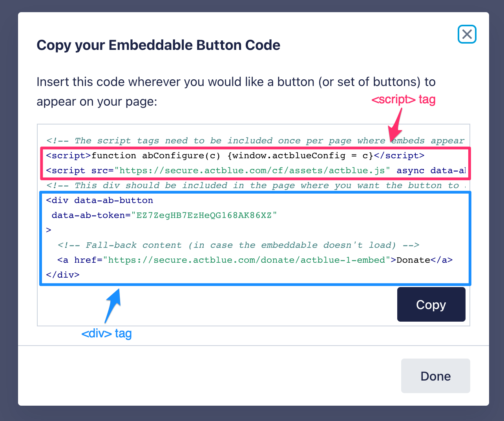Click the abConfigure function script line

(x=235, y=156)
